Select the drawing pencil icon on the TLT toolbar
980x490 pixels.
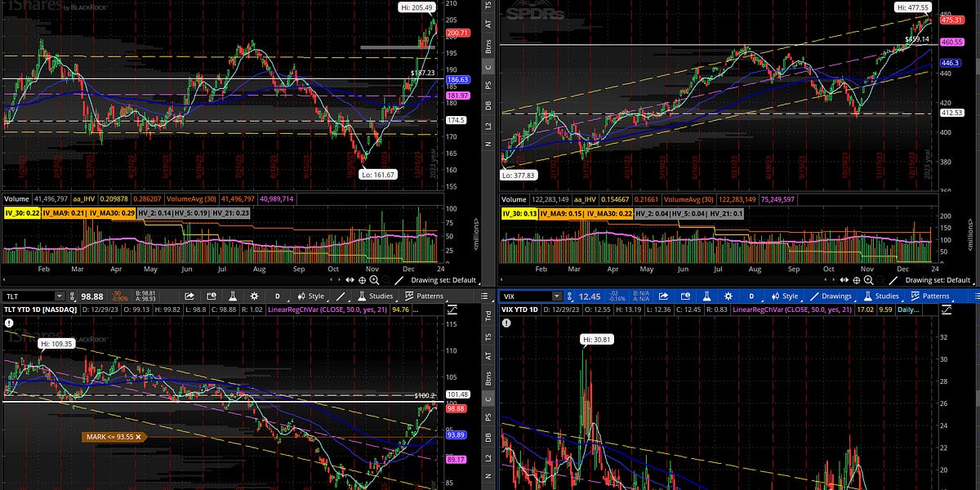(x=339, y=296)
